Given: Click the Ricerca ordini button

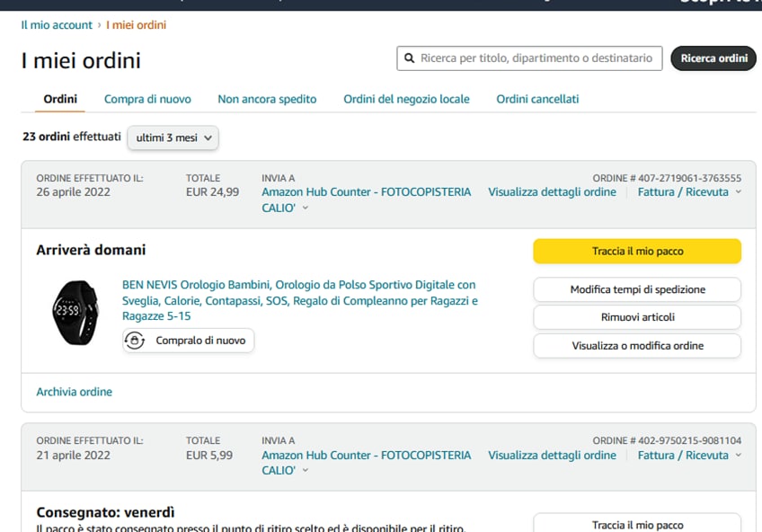Looking at the screenshot, I should [x=713, y=58].
